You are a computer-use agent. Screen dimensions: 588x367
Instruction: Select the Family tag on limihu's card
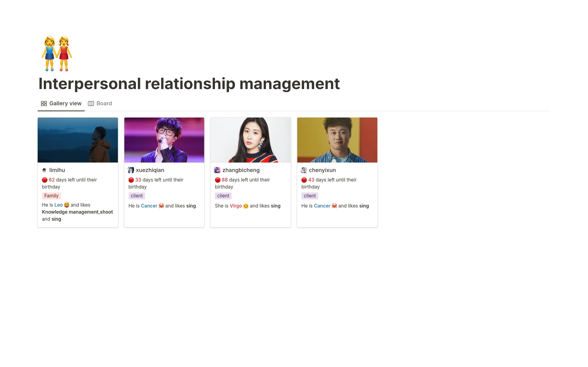tap(51, 196)
